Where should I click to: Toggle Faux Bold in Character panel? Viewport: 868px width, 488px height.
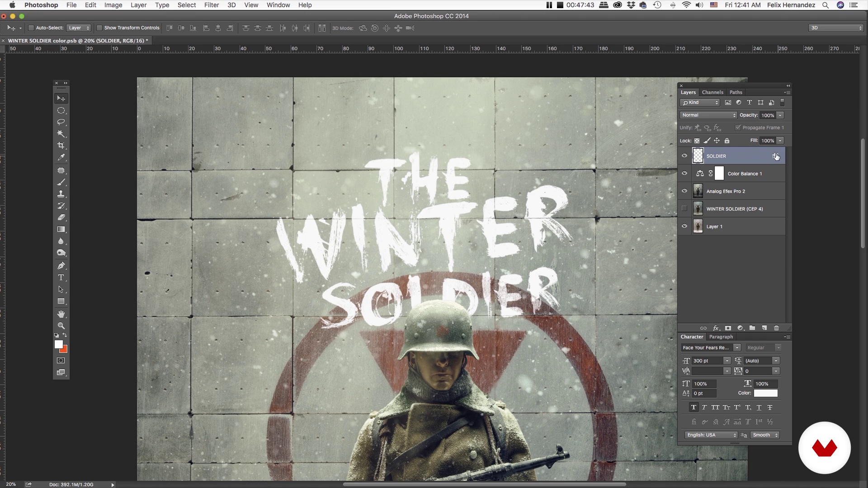click(693, 408)
